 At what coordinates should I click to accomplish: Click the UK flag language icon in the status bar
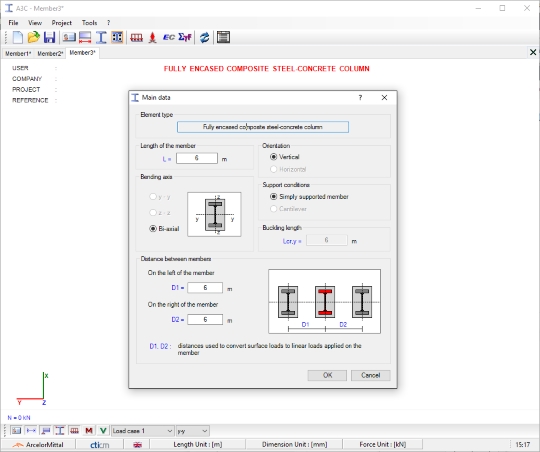(137, 445)
